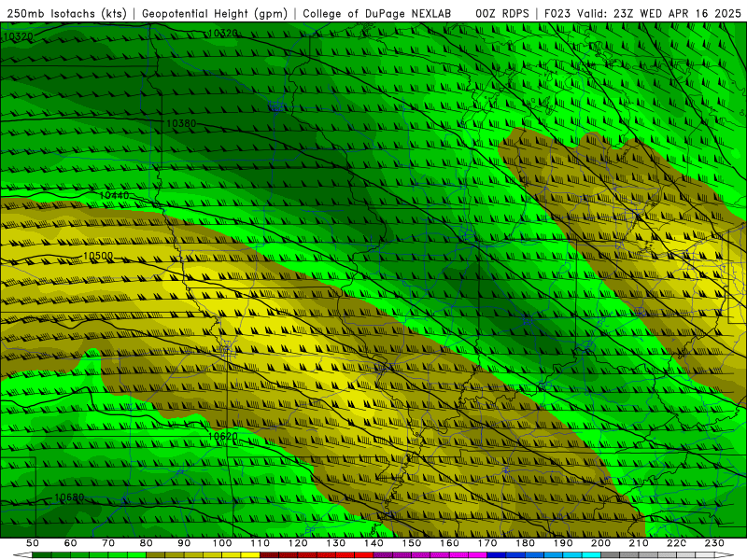The width and height of the screenshot is (747, 560).
Task: Click the 170 value on color scale
Action: tap(487, 543)
